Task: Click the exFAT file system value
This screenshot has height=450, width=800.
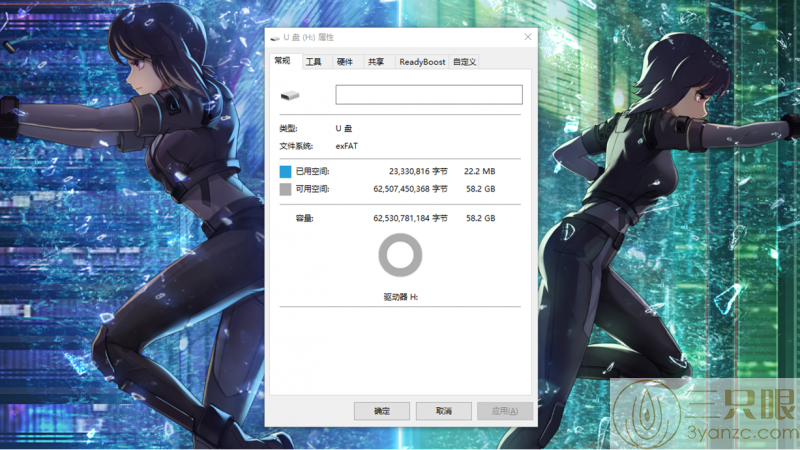Action: 346,146
